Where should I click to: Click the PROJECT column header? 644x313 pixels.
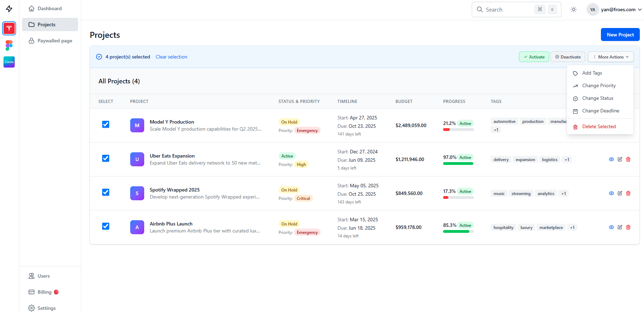tap(139, 102)
